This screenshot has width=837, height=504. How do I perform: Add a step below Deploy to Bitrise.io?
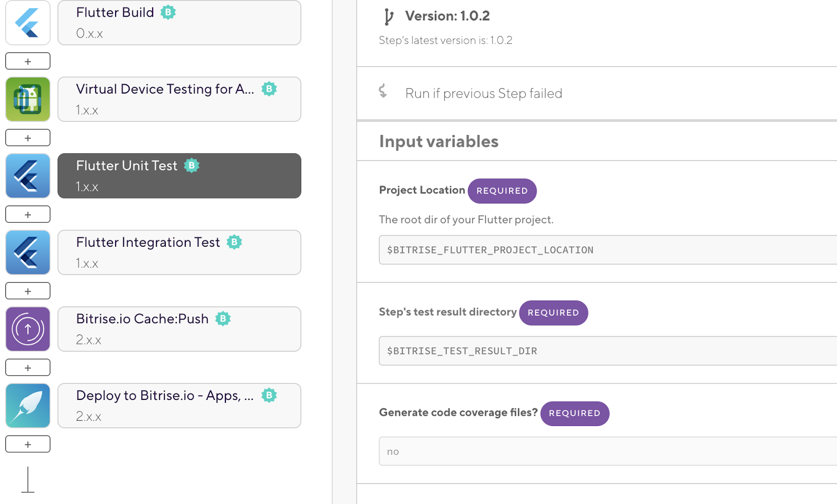[28, 444]
